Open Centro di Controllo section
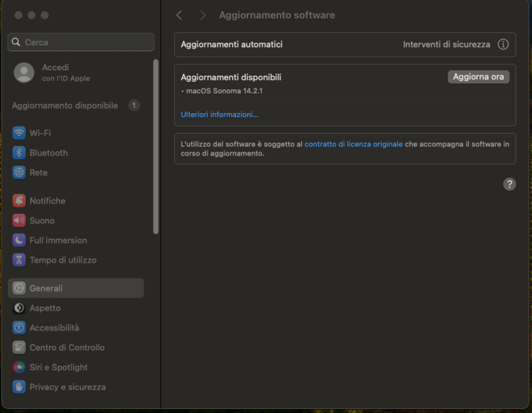This screenshot has height=413, width=532. [x=66, y=348]
